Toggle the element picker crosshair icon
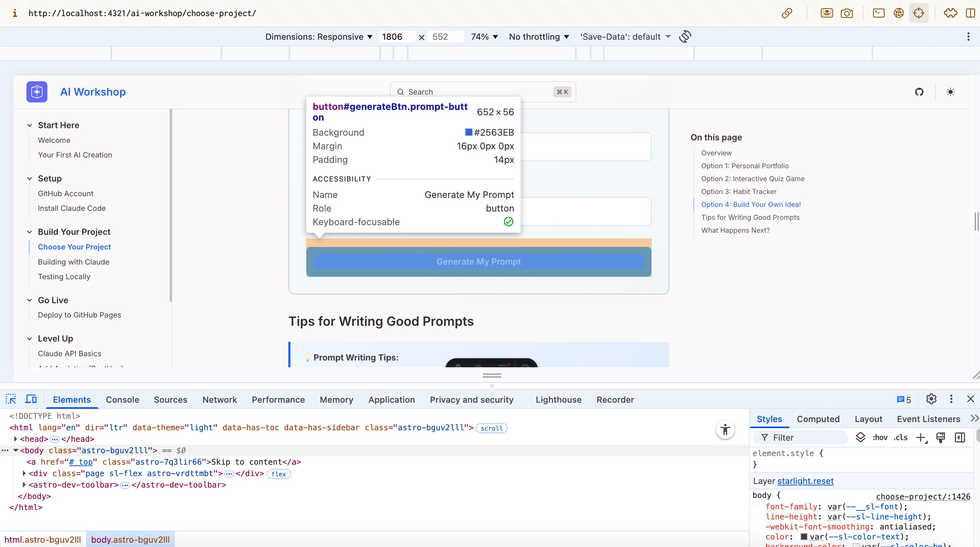The image size is (980, 547). (x=919, y=13)
